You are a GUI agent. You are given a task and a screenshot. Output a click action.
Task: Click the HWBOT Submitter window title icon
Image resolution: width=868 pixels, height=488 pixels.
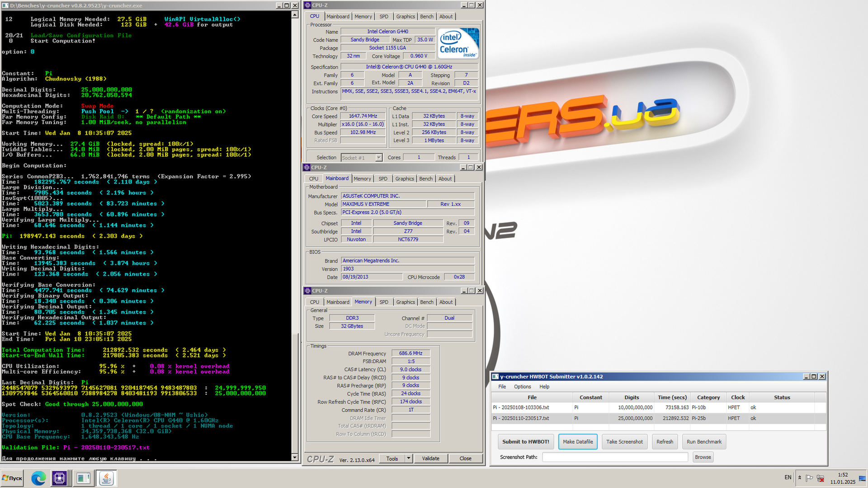495,376
